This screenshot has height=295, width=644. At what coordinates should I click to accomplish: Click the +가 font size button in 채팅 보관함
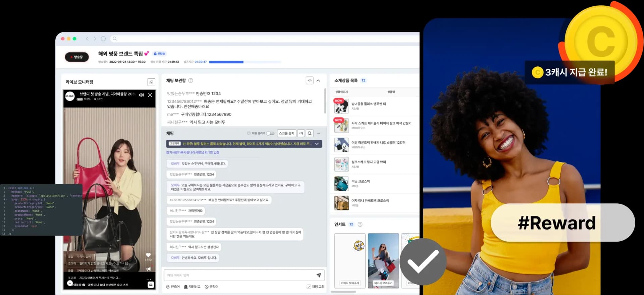310,81
